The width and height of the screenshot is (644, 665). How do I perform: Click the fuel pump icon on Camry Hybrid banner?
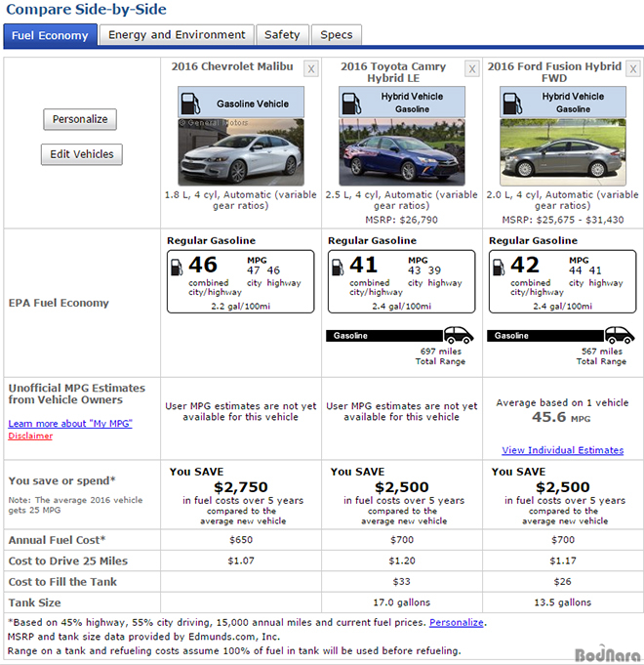351,104
